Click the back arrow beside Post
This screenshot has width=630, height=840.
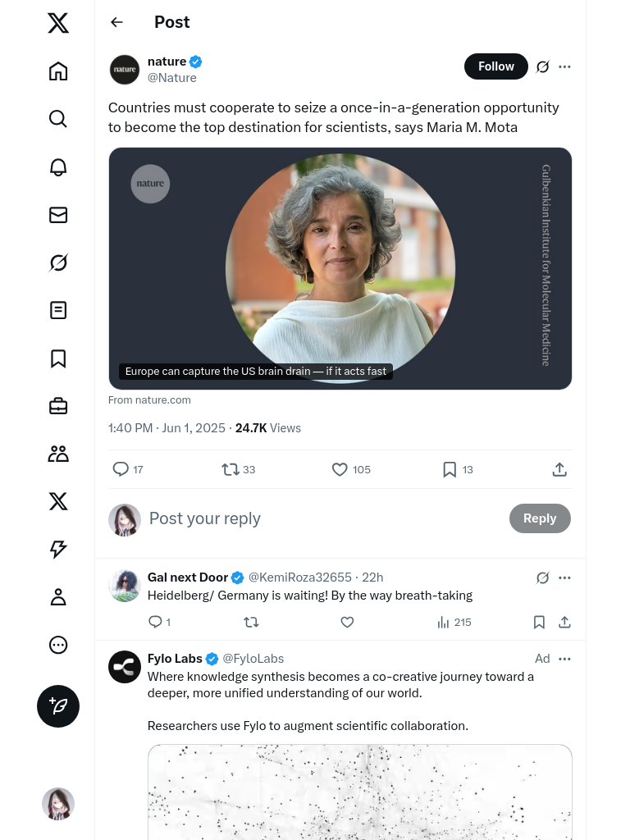tap(117, 22)
